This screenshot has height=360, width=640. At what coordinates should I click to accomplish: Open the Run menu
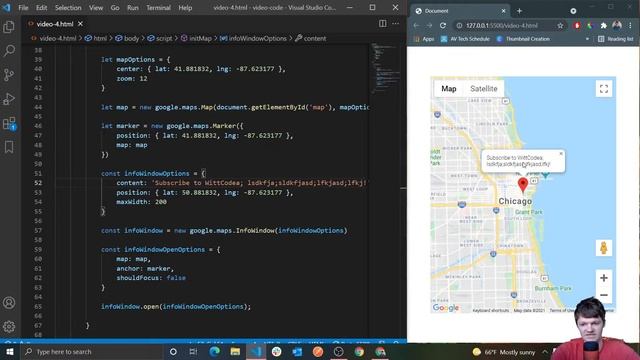(x=133, y=8)
